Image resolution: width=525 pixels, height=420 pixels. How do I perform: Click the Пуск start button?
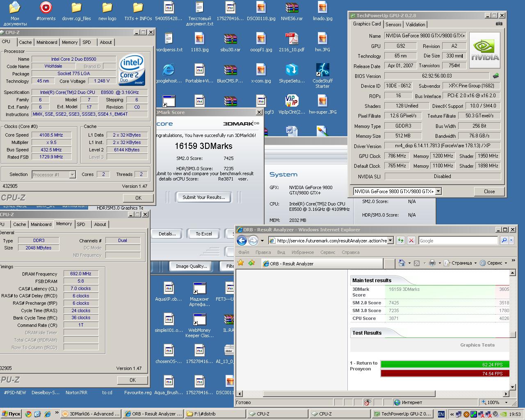click(11, 414)
